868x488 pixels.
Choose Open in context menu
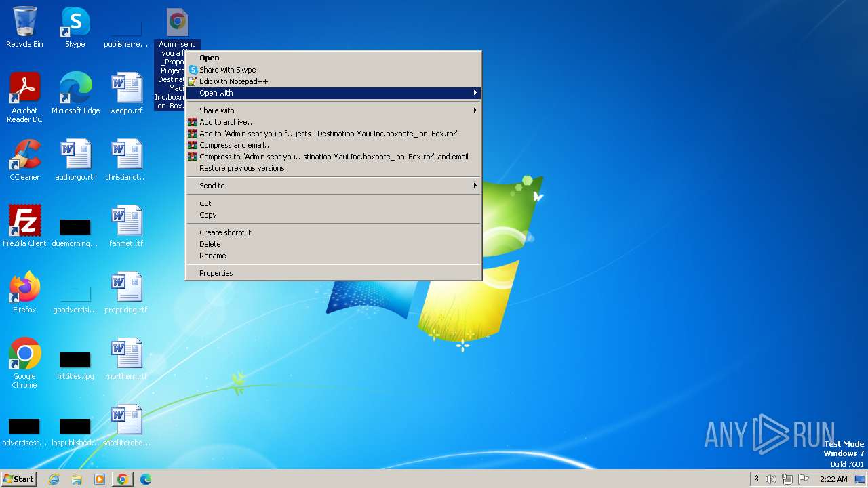tap(334, 58)
